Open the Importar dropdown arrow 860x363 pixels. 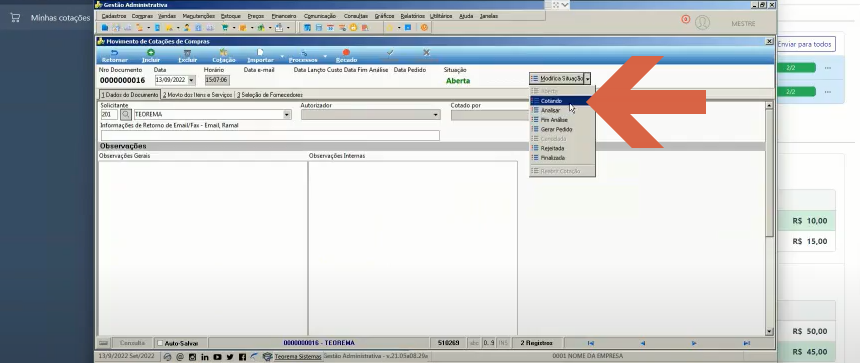pos(282,56)
